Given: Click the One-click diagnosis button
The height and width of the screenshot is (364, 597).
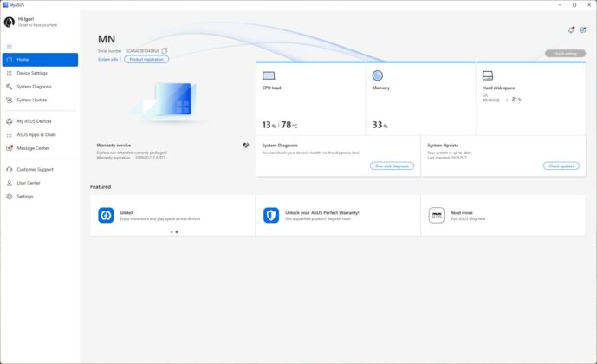Looking at the screenshot, I should [392, 166].
